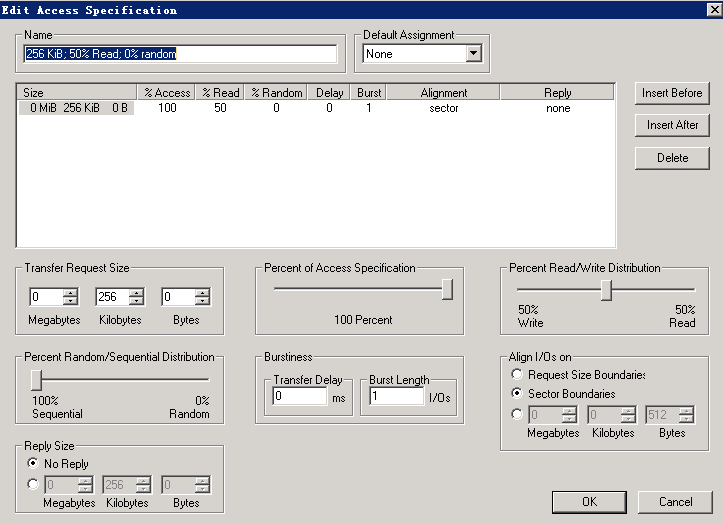The height and width of the screenshot is (523, 723).
Task: Click the % Random column header
Action: click(277, 93)
